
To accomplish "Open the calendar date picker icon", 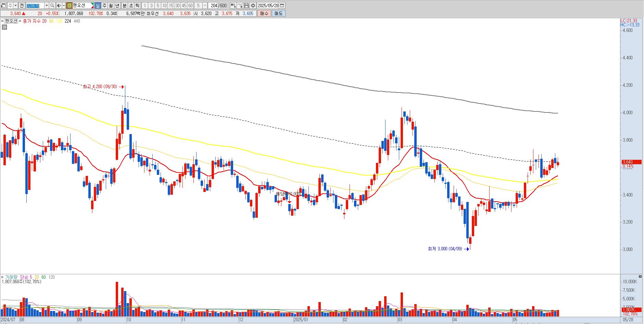I will tap(282, 5).
